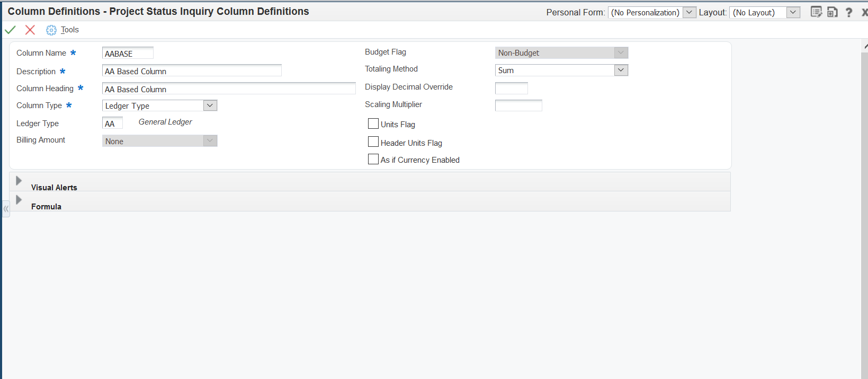Click the Ledger Type AA field

112,123
